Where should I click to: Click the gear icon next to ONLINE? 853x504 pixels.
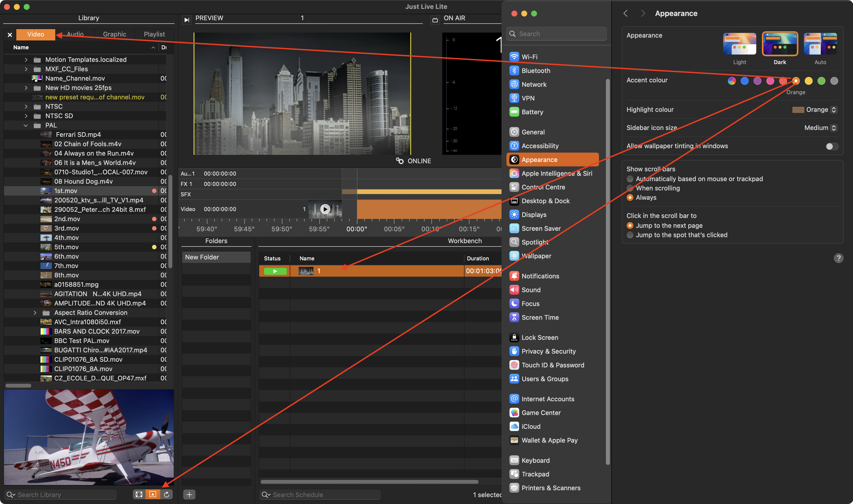point(400,161)
